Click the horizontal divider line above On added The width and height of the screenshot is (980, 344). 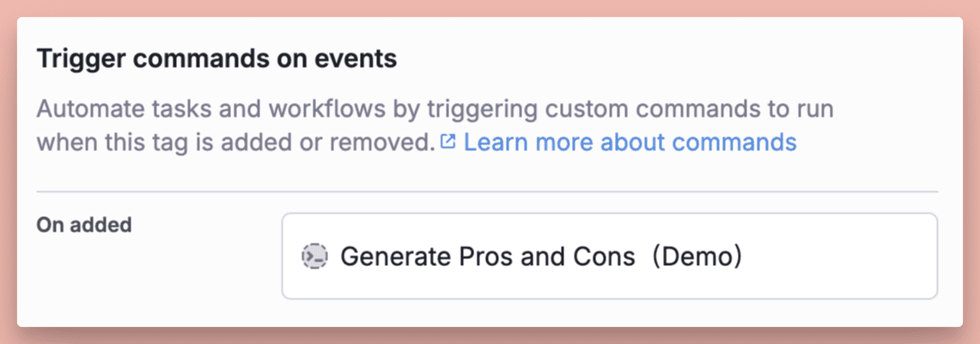pos(487,191)
